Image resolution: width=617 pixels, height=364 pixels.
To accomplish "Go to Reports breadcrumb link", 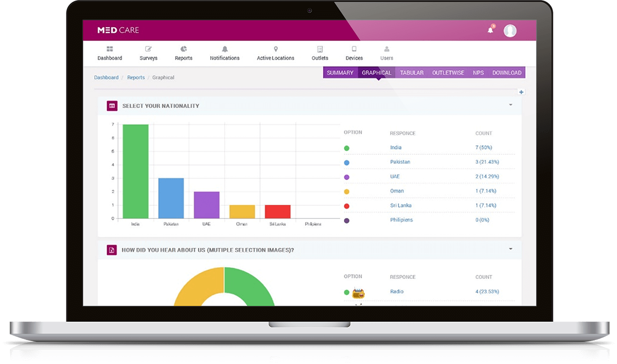I will coord(136,77).
